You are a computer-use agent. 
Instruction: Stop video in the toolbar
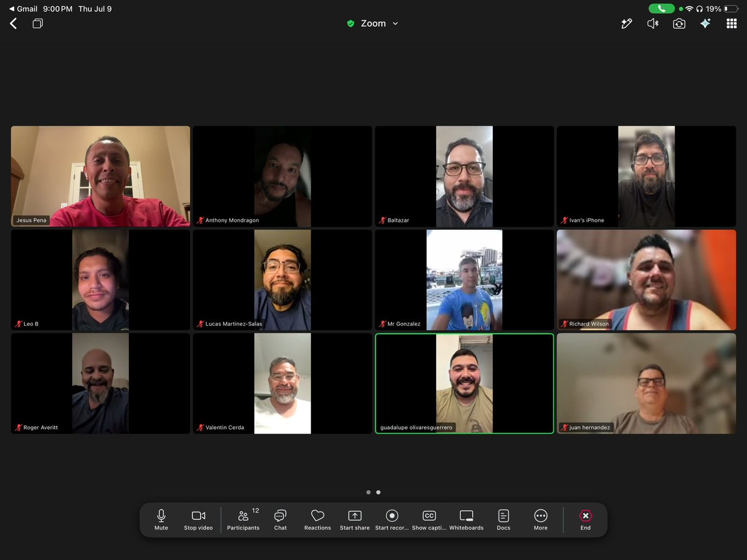point(198,520)
